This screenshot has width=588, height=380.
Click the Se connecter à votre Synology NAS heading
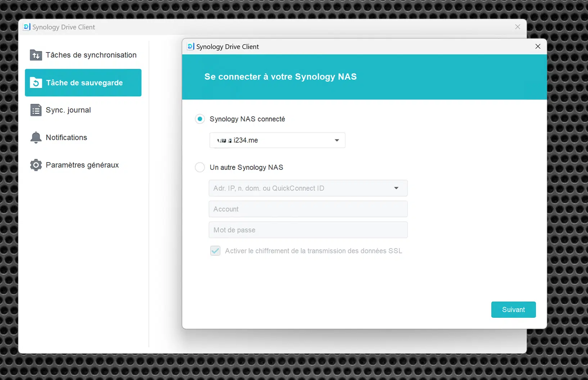point(281,77)
